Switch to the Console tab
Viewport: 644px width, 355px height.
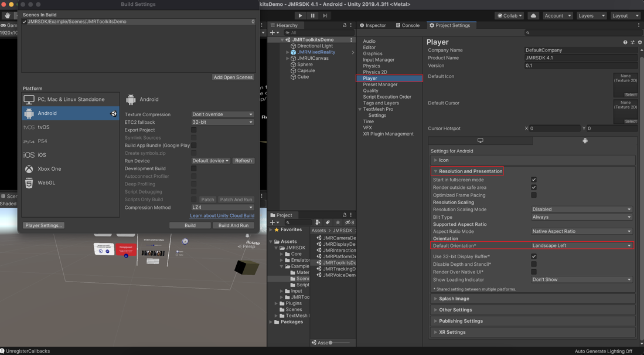(407, 25)
